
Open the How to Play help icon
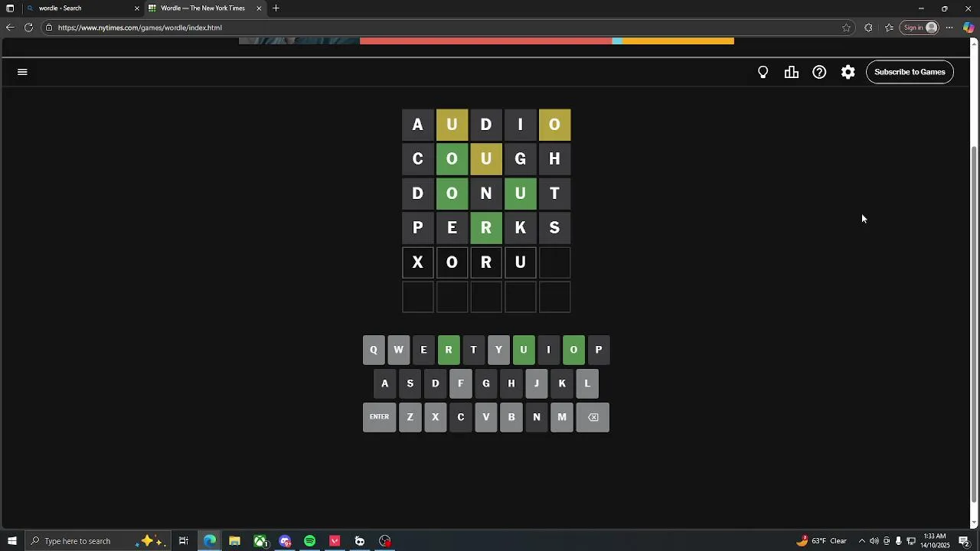pos(819,72)
